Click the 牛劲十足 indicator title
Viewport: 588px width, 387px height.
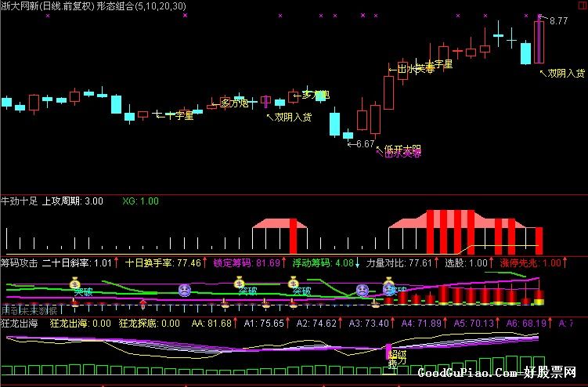point(20,201)
